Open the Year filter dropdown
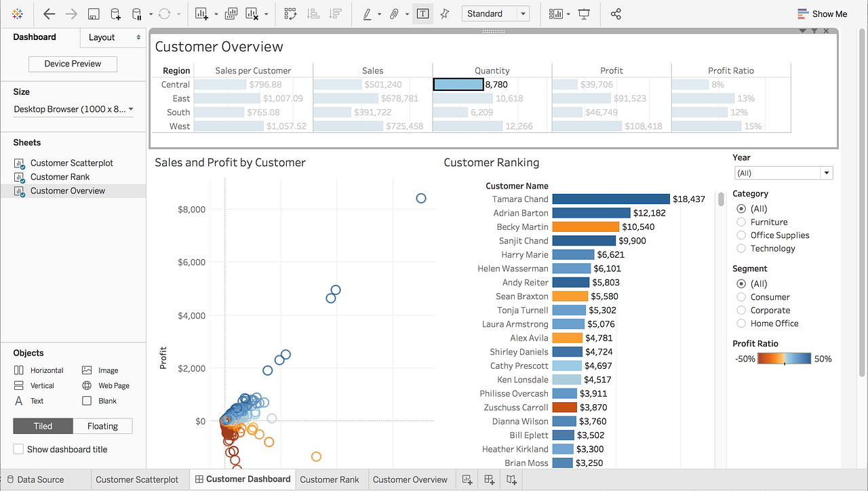The image size is (868, 491). tap(827, 173)
